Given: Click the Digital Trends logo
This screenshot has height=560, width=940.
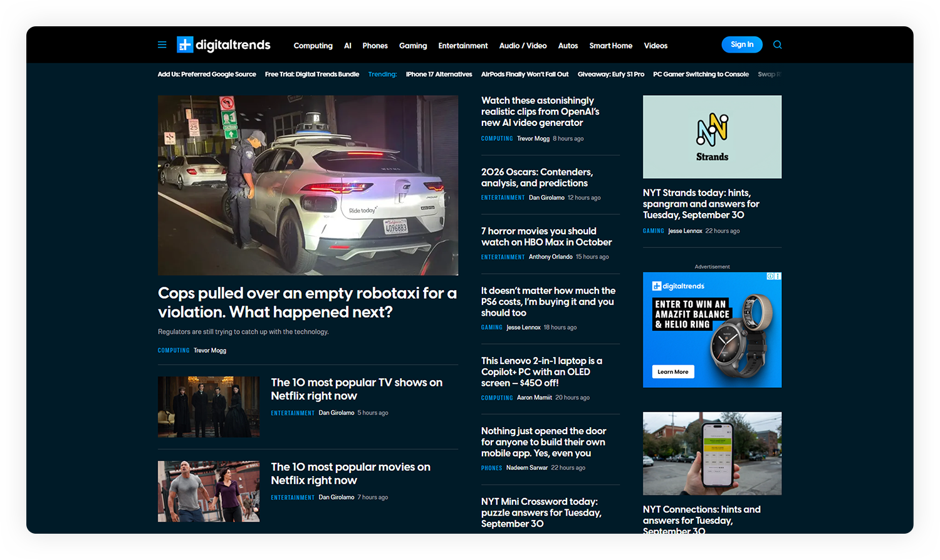Looking at the screenshot, I should pyautogui.click(x=224, y=45).
